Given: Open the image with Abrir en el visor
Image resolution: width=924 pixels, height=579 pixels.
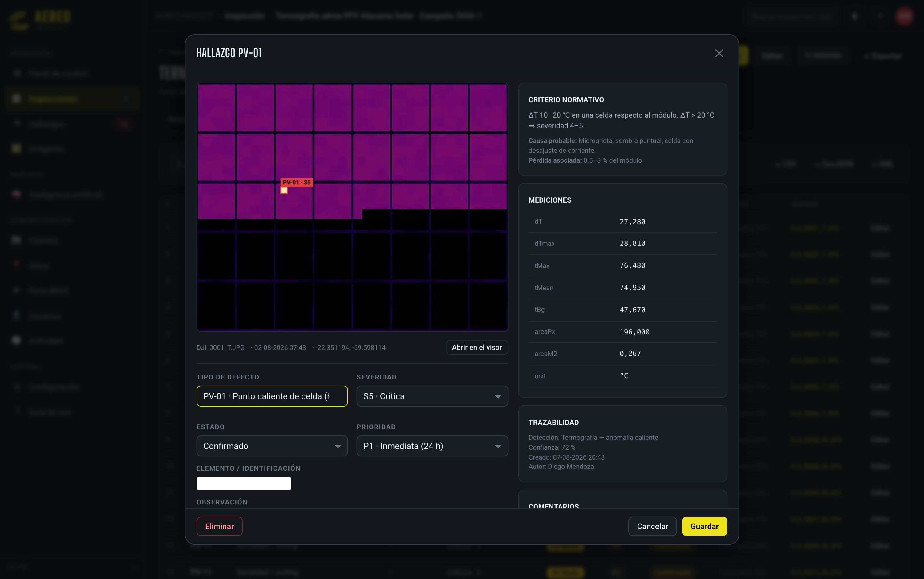Looking at the screenshot, I should [x=477, y=347].
